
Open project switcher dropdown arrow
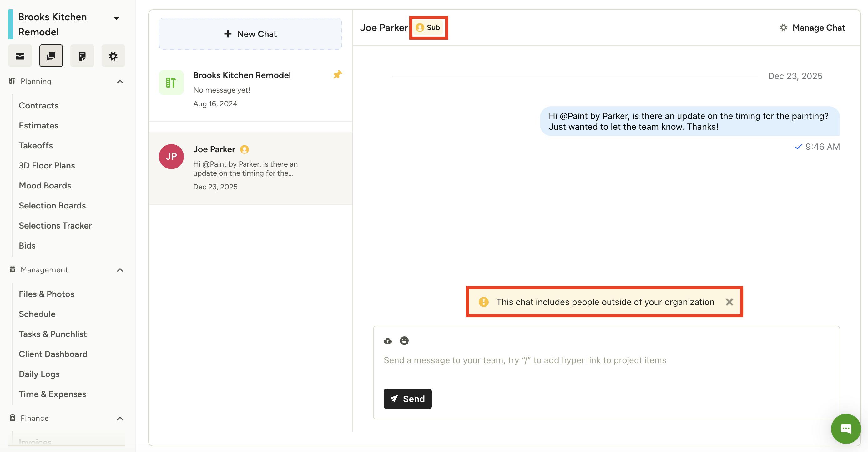point(116,18)
